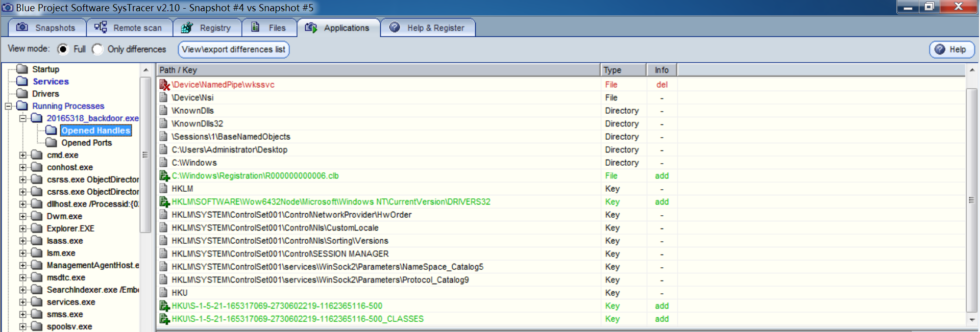The image size is (980, 332).
Task: Click the Opened Handles folder icon
Action: tap(51, 130)
